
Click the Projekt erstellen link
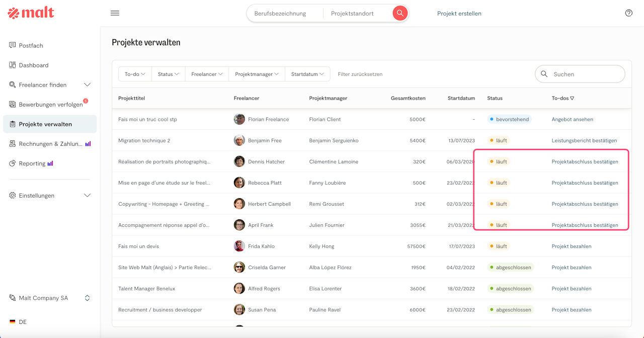(x=459, y=14)
